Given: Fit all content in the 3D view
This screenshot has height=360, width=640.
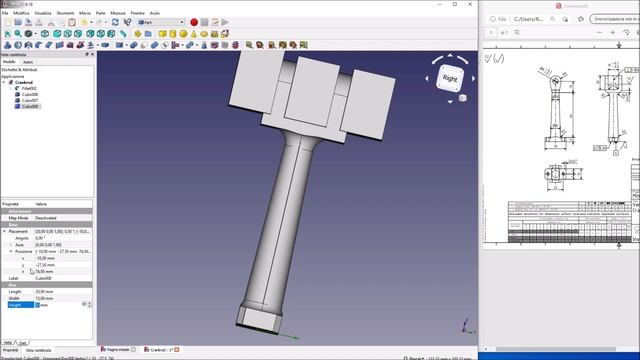Looking at the screenshot, I should click(x=7, y=34).
